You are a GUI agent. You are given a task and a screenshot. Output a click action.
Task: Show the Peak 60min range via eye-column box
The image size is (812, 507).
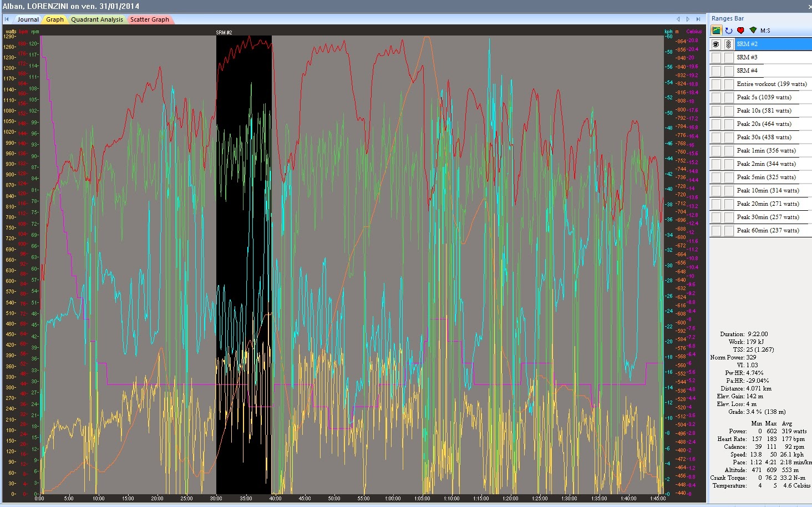click(716, 231)
